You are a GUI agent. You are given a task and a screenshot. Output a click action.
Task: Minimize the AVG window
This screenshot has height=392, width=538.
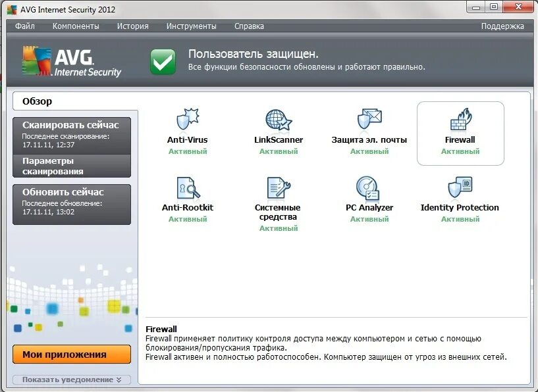[476, 7]
